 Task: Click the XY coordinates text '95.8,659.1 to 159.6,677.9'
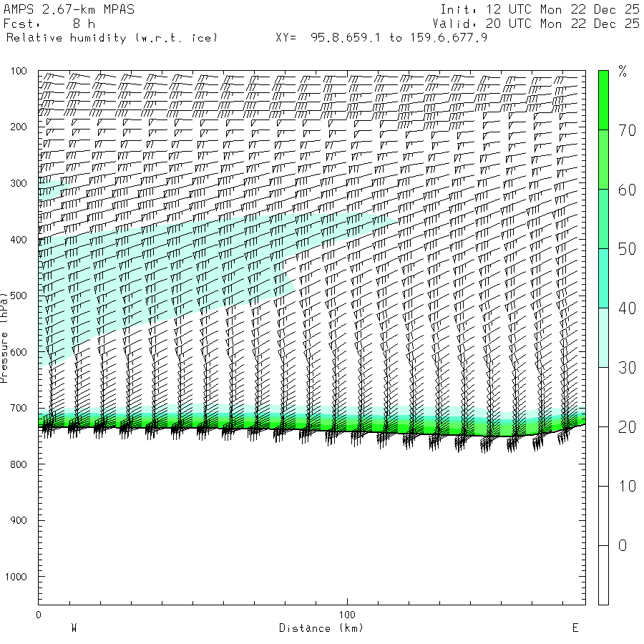[399, 38]
